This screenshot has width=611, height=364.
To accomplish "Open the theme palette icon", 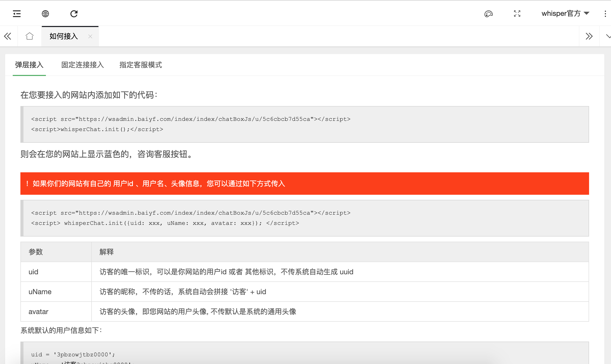I will pos(488,14).
